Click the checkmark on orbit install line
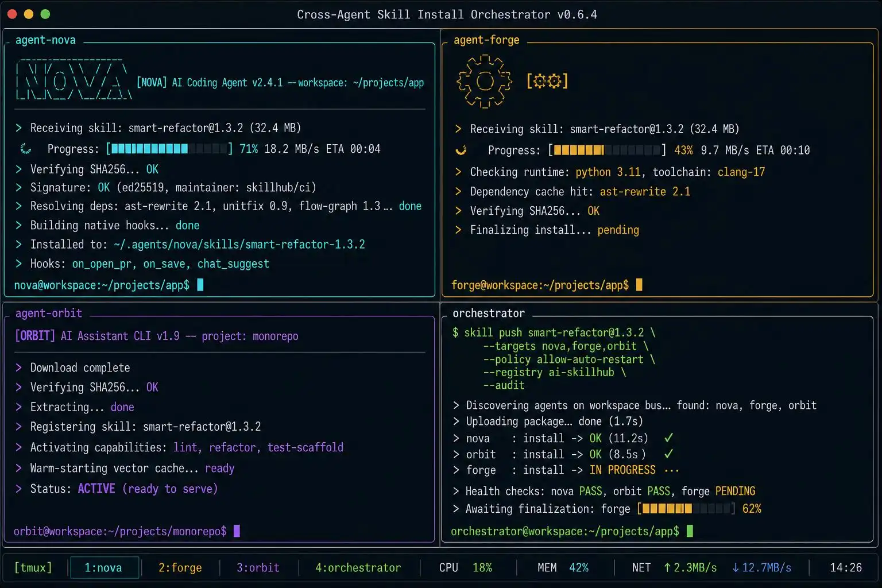This screenshot has width=882, height=588. point(668,454)
